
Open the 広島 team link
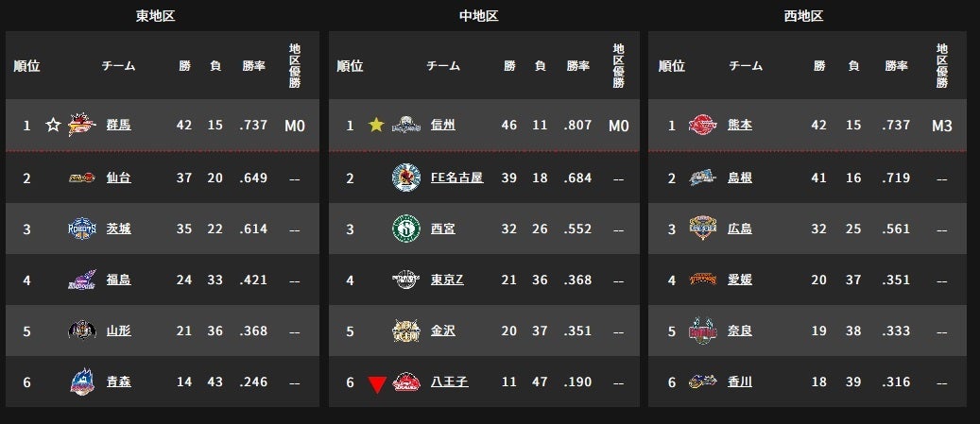739,229
